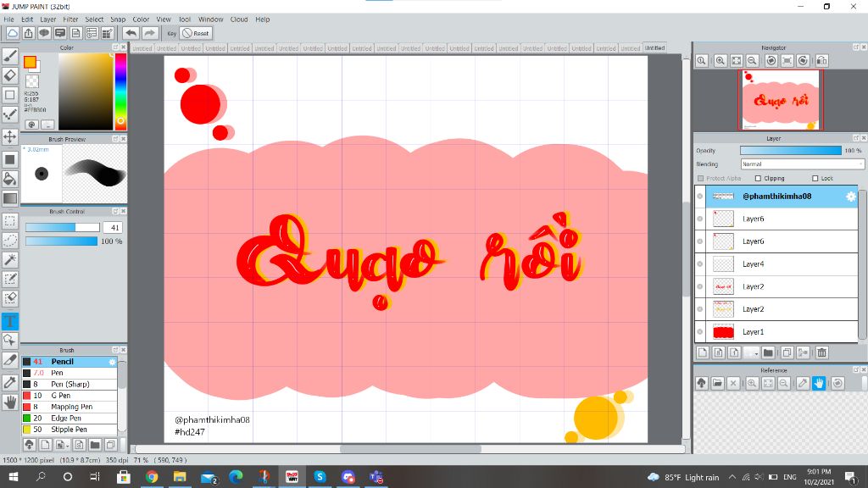Screen dimensions: 868x488
Task: Click Navigator flip view icon
Action: click(821, 60)
